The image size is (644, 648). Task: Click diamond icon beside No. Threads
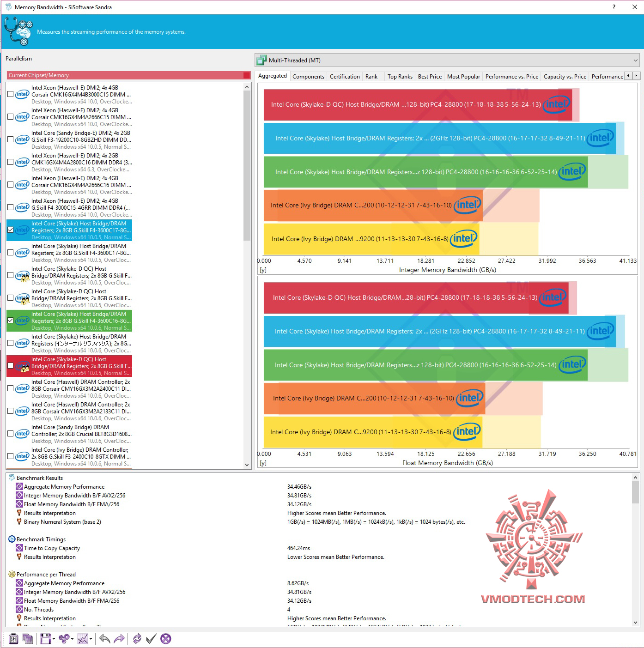[19, 609]
